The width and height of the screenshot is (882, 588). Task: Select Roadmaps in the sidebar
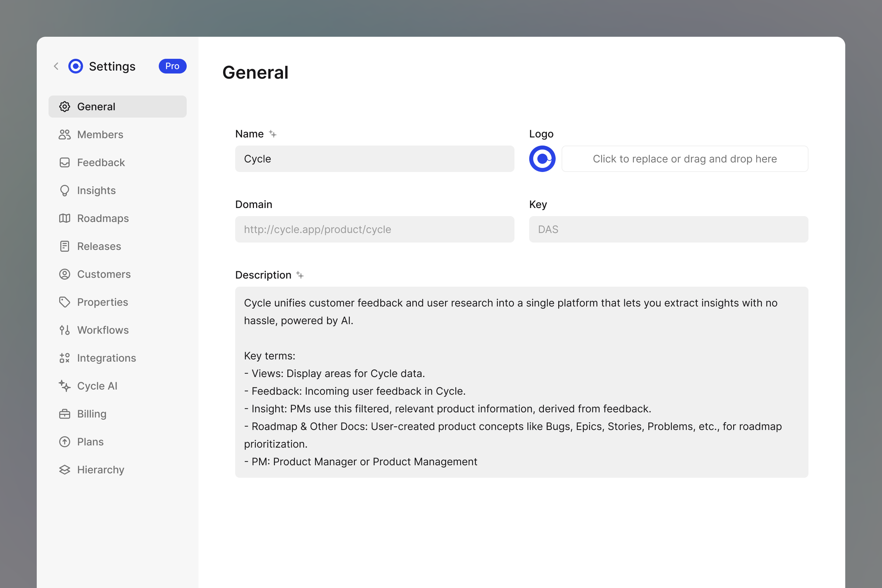click(117, 218)
